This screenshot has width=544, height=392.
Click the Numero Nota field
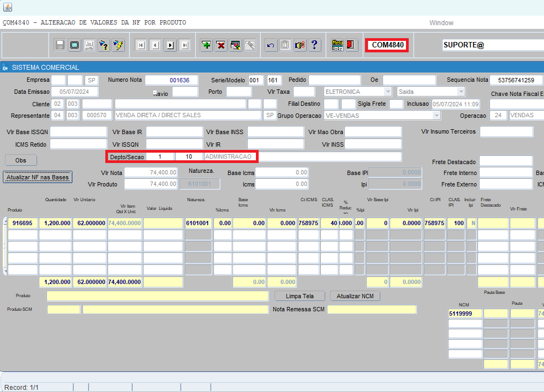(x=171, y=80)
